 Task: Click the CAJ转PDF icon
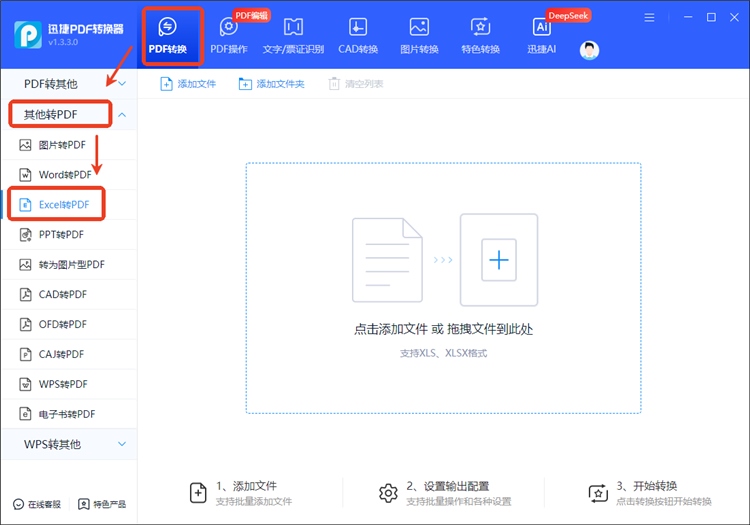25,354
